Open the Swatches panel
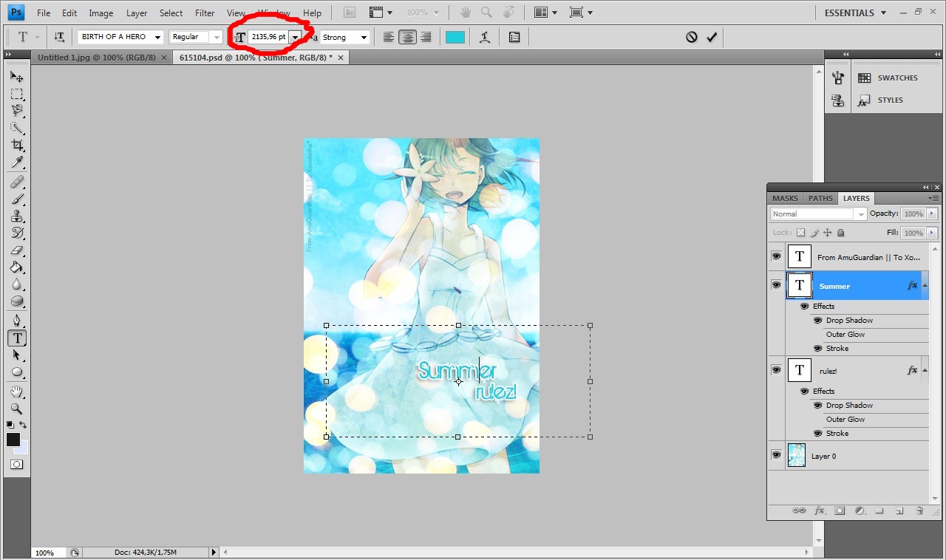The height and width of the screenshot is (560, 946). pos(896,78)
